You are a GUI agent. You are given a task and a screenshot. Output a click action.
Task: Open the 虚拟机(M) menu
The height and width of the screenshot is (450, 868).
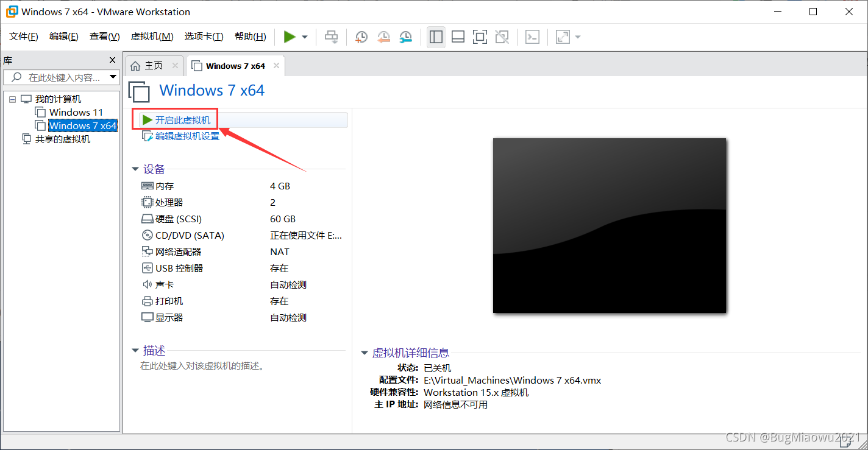pos(152,37)
